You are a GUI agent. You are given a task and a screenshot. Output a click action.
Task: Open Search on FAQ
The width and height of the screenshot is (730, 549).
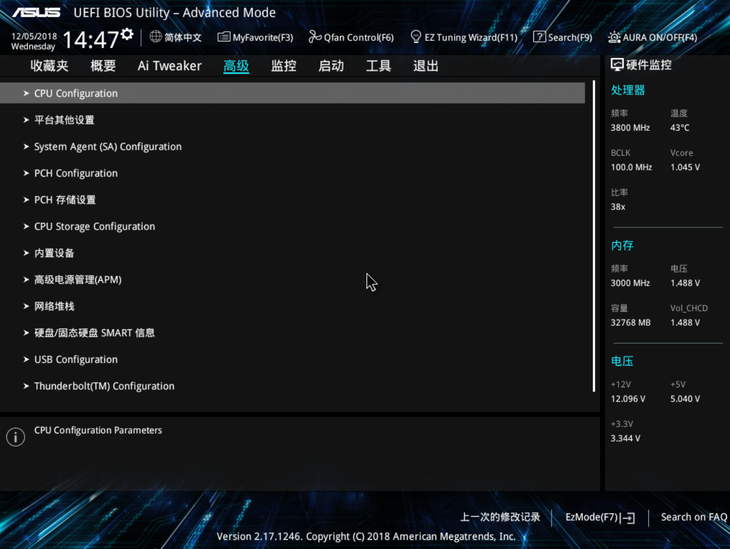694,517
